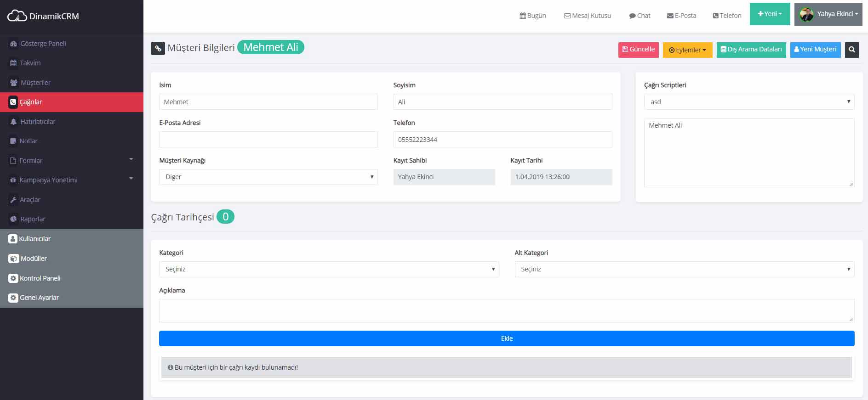
Task: Click the Çağrı Tarihçesi count badge 0
Action: (225, 217)
